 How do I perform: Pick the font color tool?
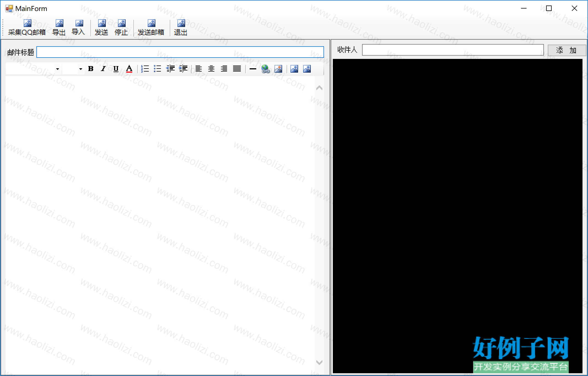129,69
